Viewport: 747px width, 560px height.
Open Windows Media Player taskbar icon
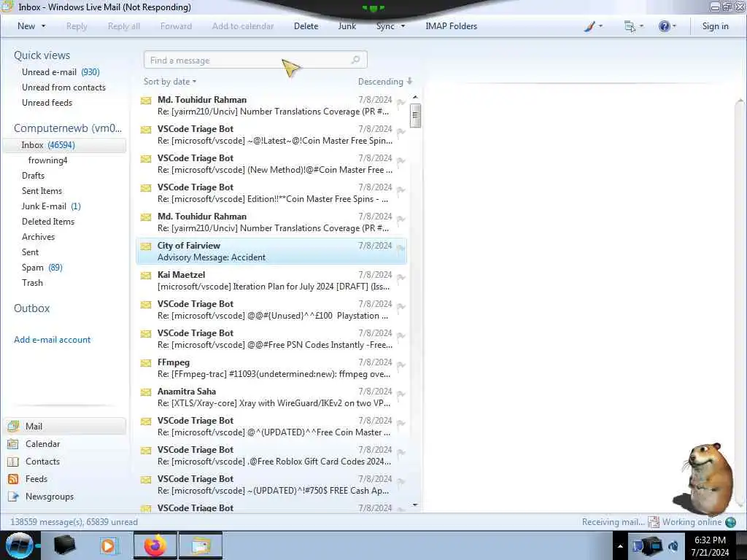(x=108, y=545)
